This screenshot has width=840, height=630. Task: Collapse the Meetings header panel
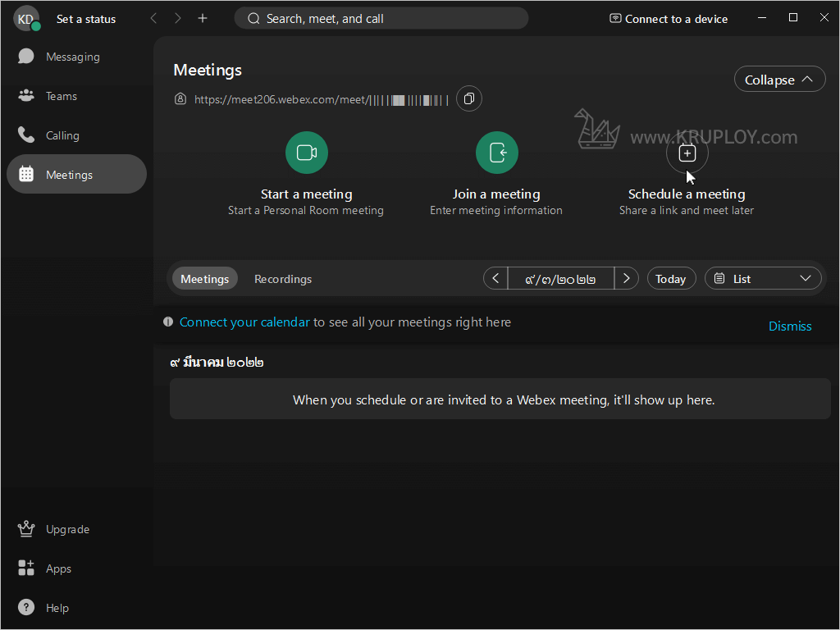[779, 80]
